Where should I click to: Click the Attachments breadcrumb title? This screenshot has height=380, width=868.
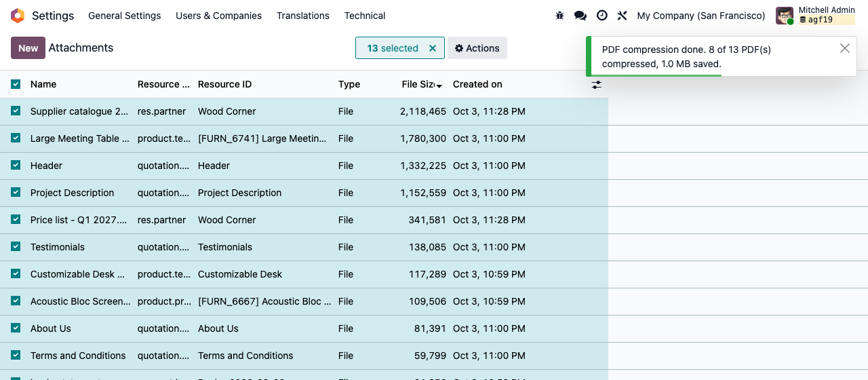pyautogui.click(x=81, y=47)
